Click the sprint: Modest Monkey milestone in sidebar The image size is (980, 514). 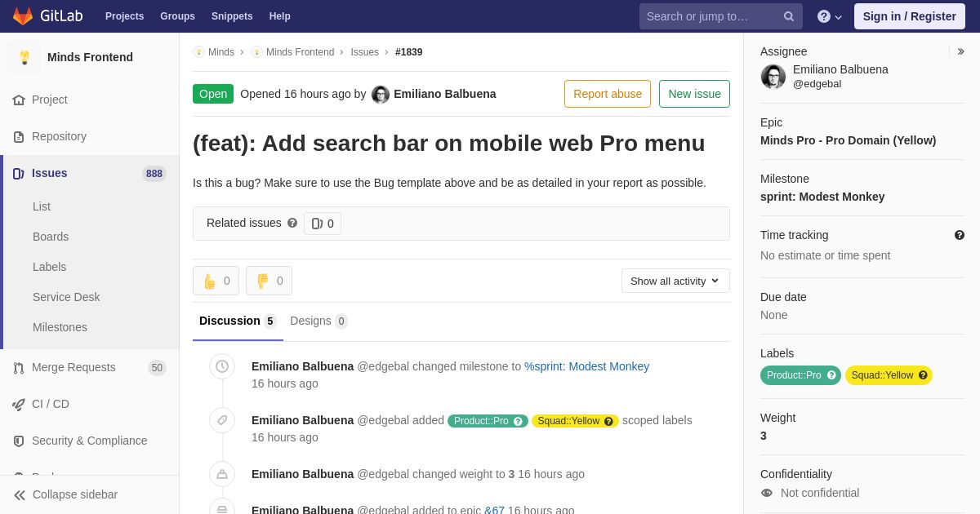[822, 197]
